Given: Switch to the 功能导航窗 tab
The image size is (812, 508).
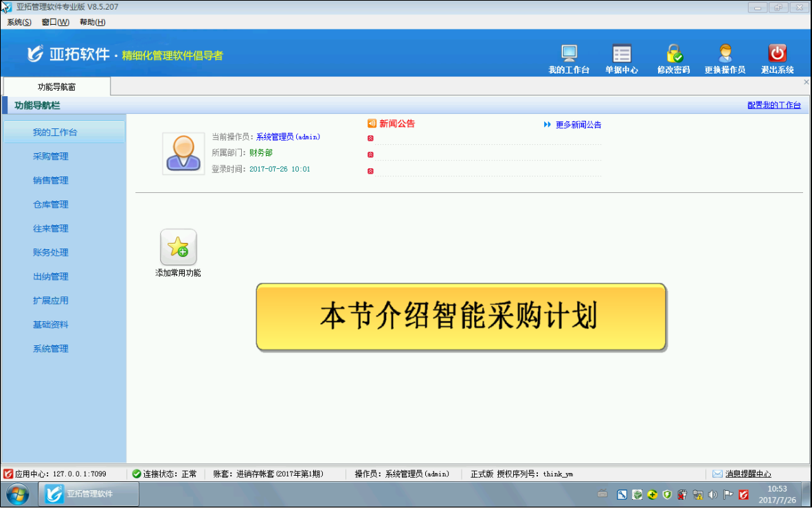Looking at the screenshot, I should 56,86.
